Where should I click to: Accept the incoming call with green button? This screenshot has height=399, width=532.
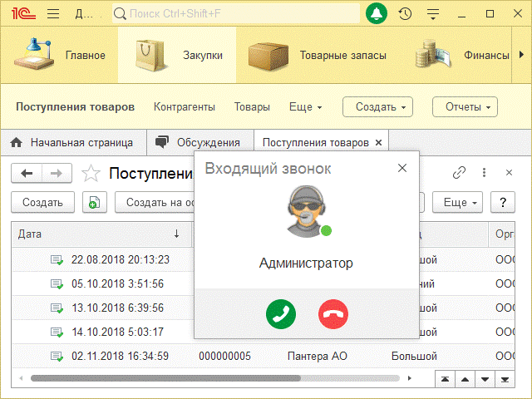click(281, 313)
